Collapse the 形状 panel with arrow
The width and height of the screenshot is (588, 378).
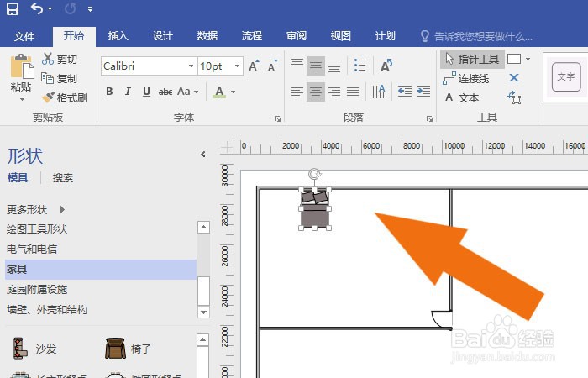pos(203,154)
